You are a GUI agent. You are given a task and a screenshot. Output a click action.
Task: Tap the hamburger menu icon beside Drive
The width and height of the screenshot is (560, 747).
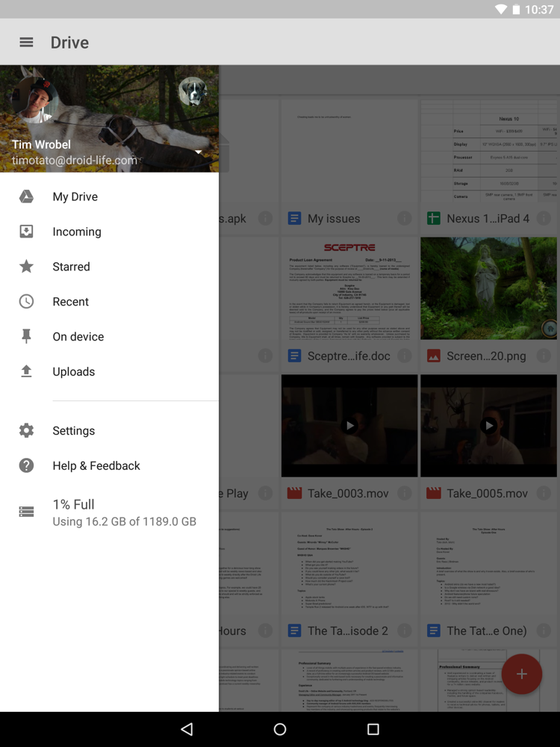(26, 43)
